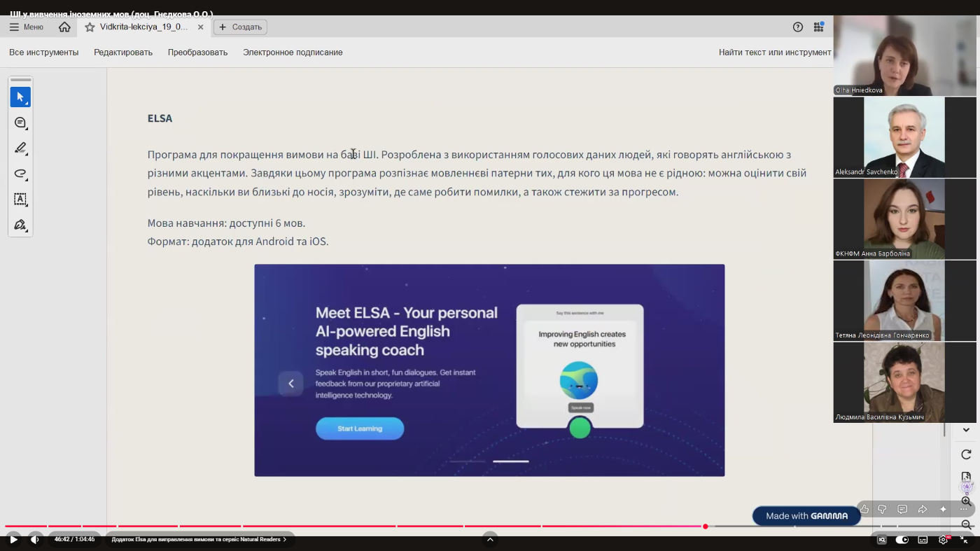Click the Найти текст или инструмент search field
Screen dimensions: 980x551
click(775, 53)
